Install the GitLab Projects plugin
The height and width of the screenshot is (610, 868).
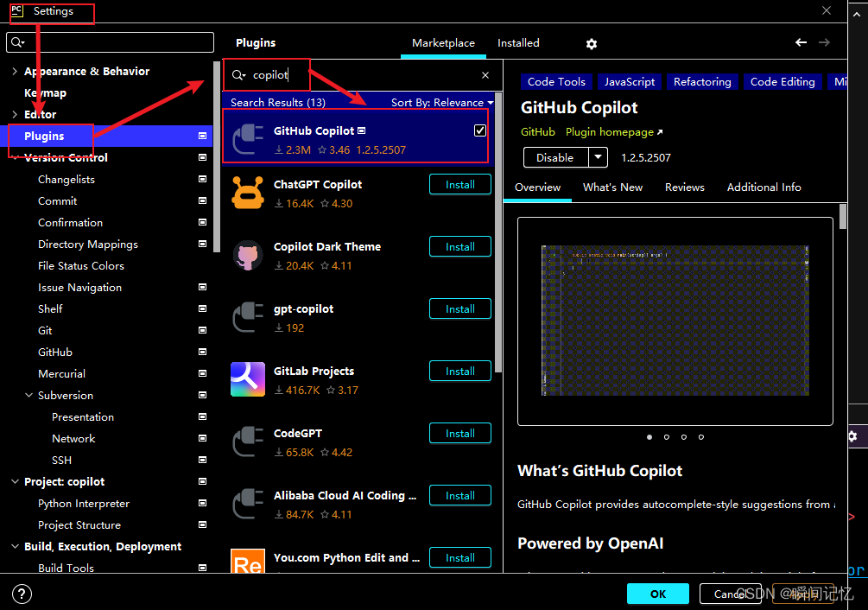pyautogui.click(x=460, y=371)
